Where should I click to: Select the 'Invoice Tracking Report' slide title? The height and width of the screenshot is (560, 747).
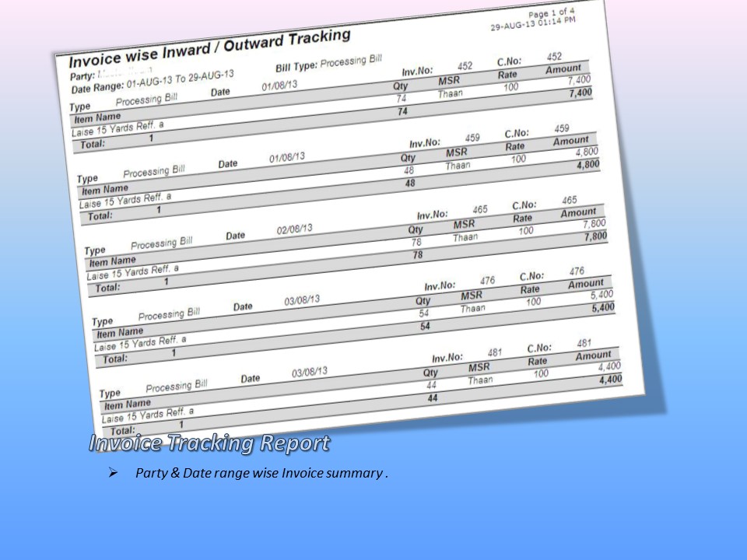(209, 443)
